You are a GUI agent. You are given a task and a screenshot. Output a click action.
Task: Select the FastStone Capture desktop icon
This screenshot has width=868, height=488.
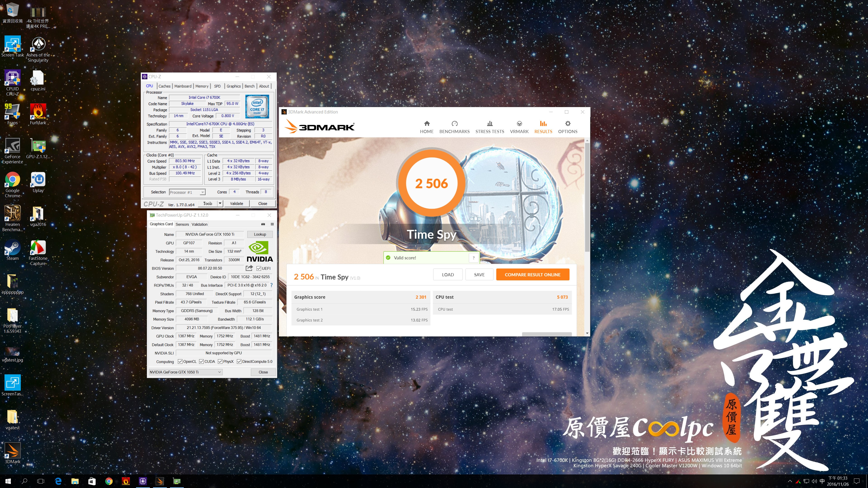[38, 253]
